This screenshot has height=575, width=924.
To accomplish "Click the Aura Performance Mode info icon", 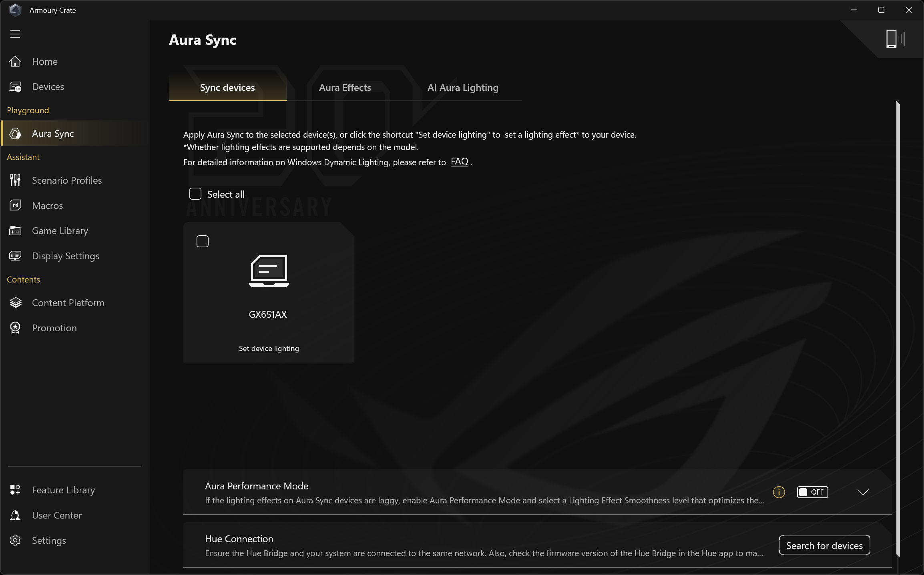I will 779,492.
